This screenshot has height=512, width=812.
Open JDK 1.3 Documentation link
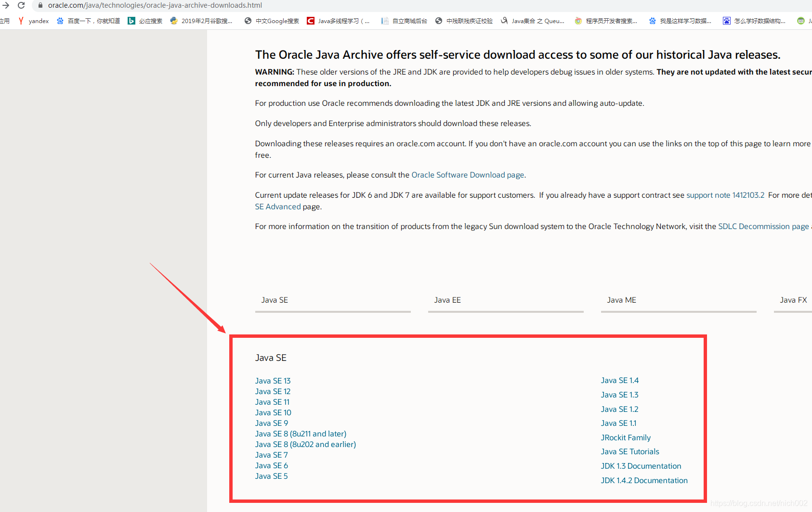[641, 466]
